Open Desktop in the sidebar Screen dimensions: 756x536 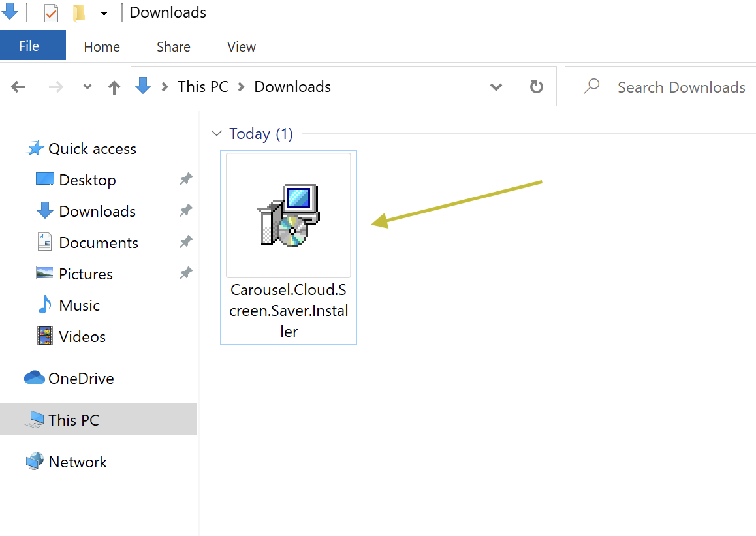(x=87, y=180)
